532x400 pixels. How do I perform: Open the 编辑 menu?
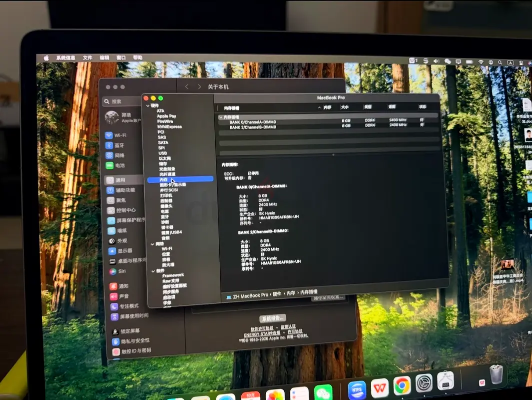click(104, 57)
